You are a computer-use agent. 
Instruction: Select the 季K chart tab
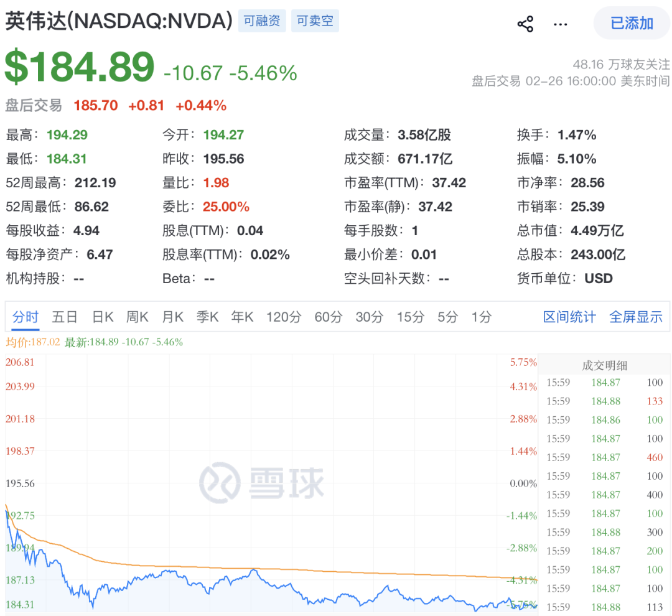coord(207,317)
